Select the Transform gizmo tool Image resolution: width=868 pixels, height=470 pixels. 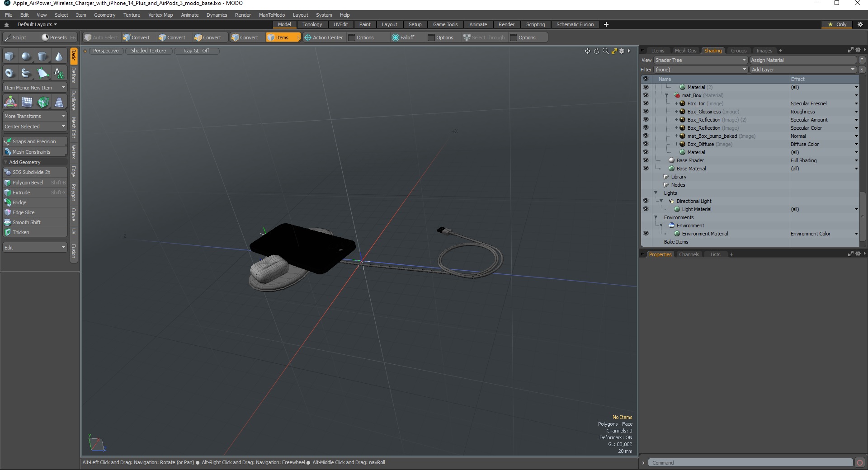pyautogui.click(x=10, y=102)
